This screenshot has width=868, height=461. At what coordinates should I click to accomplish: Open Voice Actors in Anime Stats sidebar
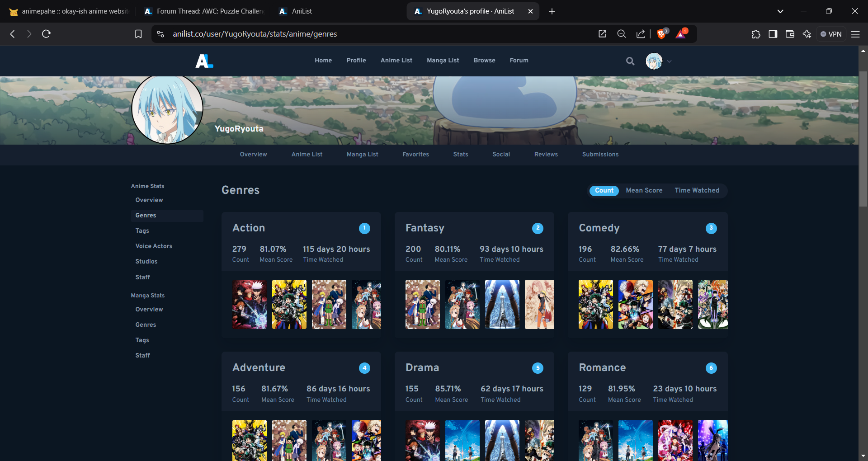154,246
